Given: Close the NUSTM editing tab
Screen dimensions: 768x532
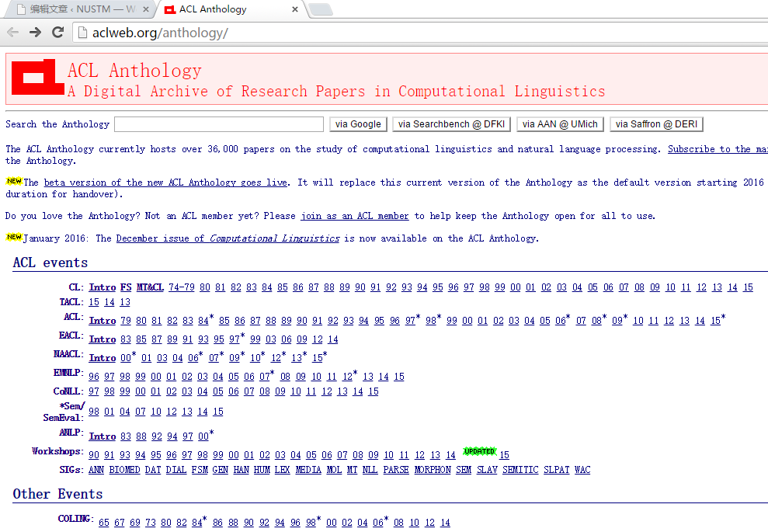Looking at the screenshot, I should point(145,9).
